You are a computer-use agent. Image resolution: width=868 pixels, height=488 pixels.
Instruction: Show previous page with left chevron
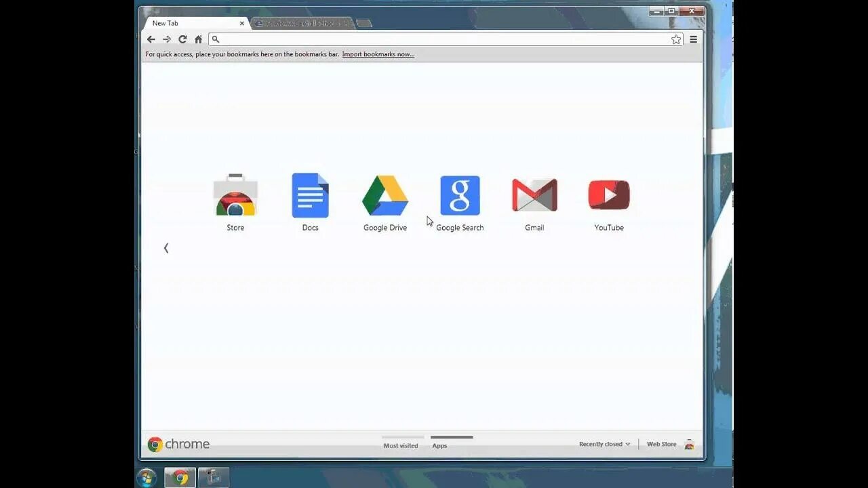[x=166, y=248]
